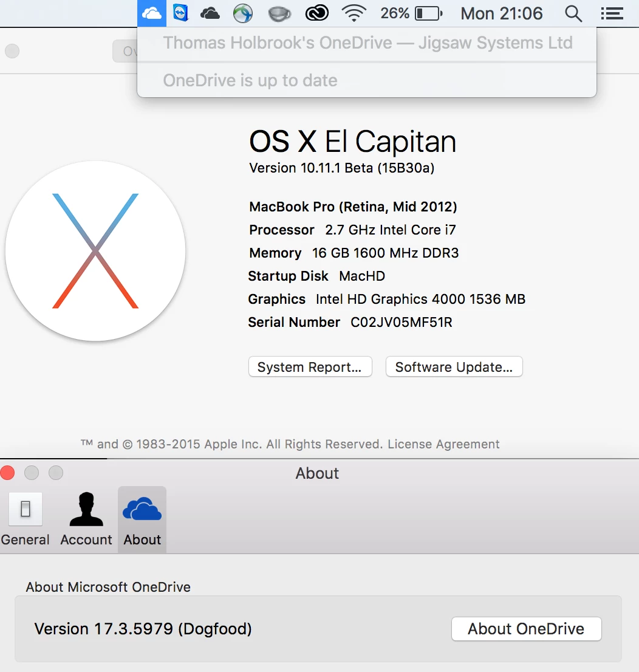Click the OS X El Capitan logo
The width and height of the screenshot is (639, 672).
(x=95, y=251)
